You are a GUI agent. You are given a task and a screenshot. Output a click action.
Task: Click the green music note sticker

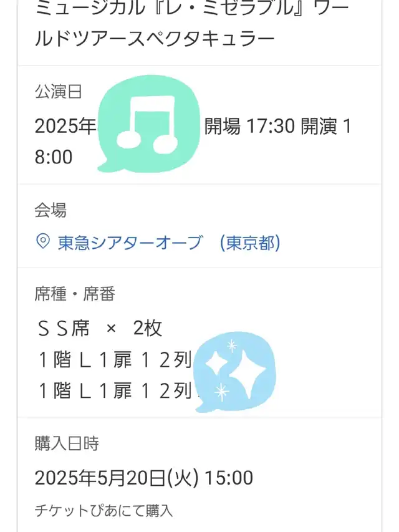point(148,123)
